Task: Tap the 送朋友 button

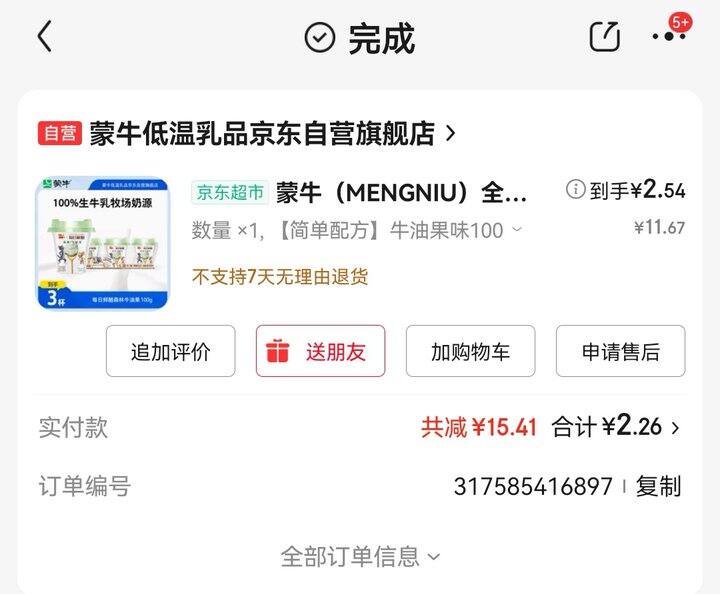Action: click(320, 351)
